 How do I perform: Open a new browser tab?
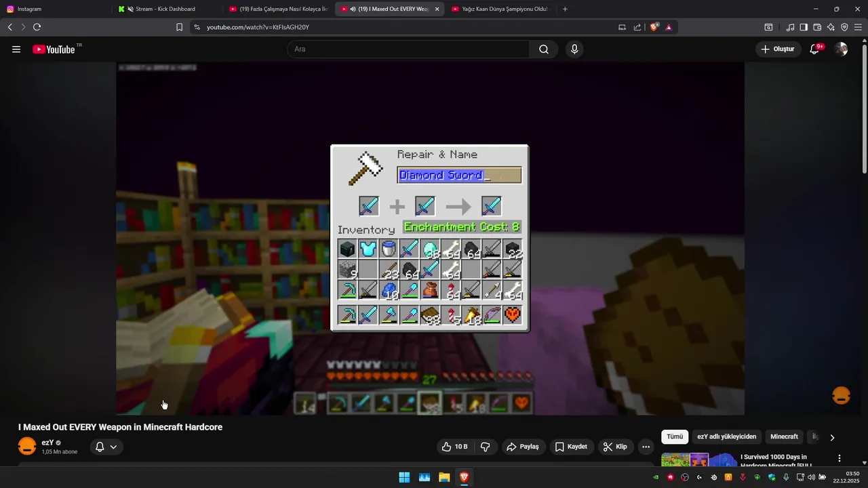[565, 9]
